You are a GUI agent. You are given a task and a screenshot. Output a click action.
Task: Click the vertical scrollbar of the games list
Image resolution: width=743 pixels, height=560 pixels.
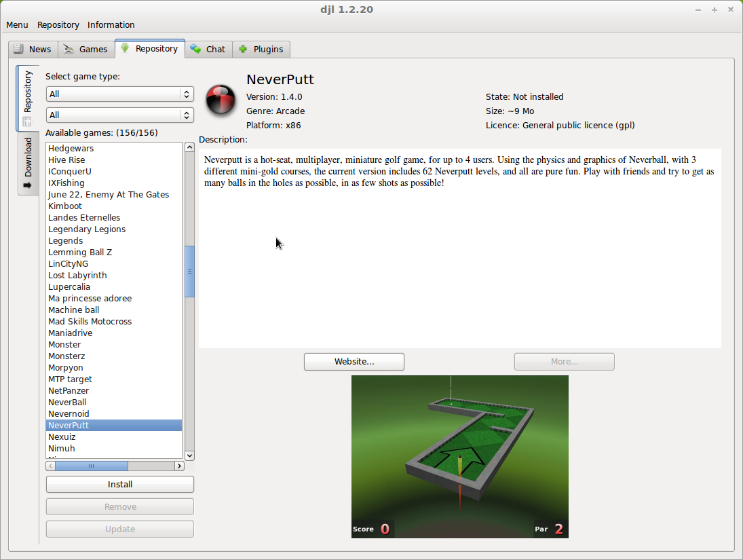(190, 272)
